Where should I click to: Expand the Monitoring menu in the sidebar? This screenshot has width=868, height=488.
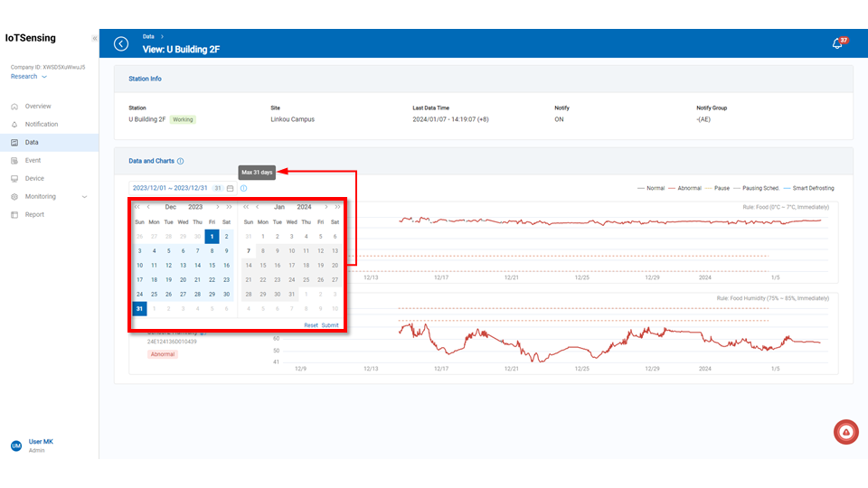50,196
